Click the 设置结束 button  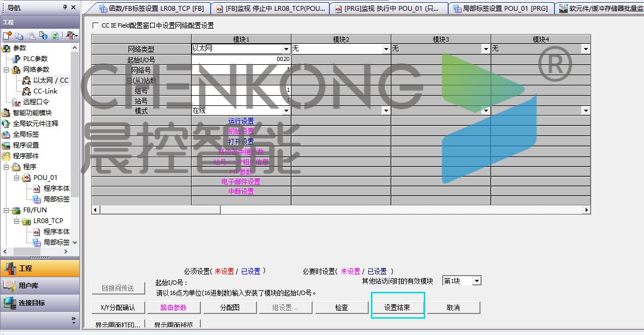click(397, 307)
